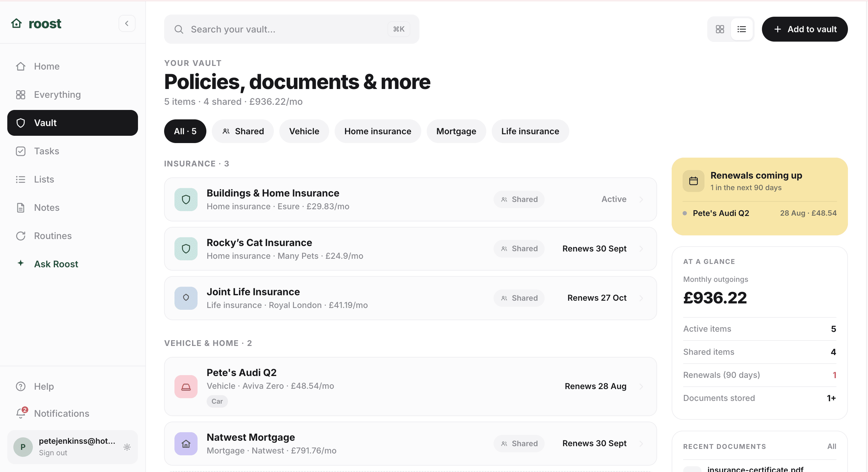
Task: Toggle the theme sun icon by account
Action: [x=127, y=447]
